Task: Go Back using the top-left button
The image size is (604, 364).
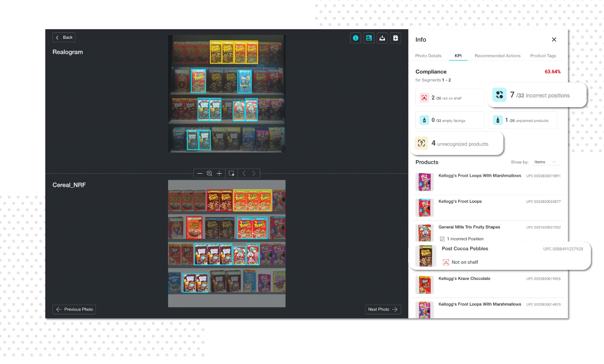Action: pyautogui.click(x=64, y=37)
